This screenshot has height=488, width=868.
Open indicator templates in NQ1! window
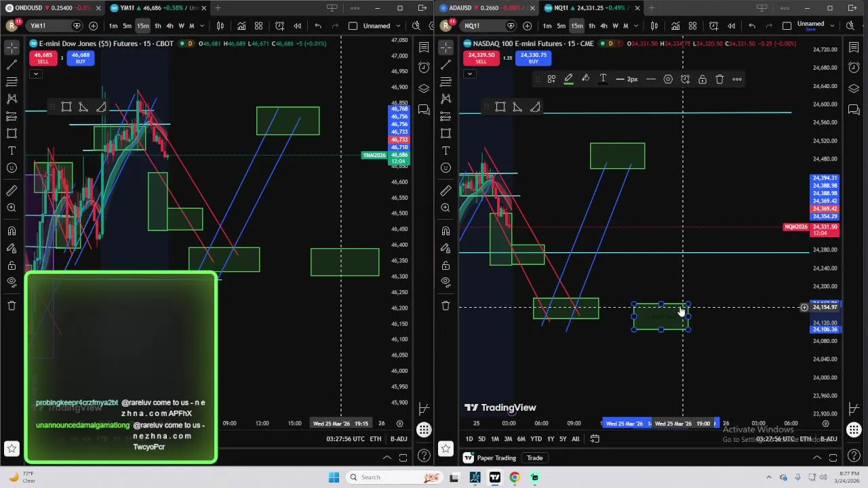coord(692,26)
